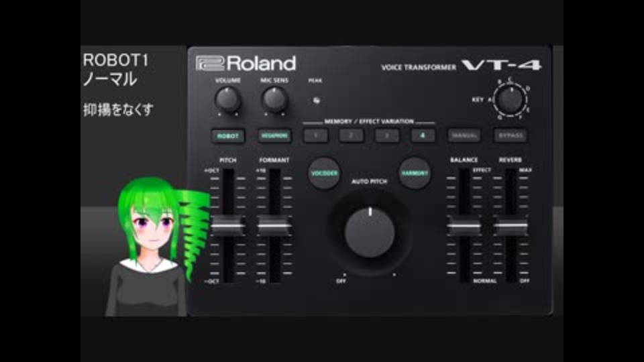Click the Roland logo
Image resolution: width=644 pixels, height=362 pixels.
246,64
